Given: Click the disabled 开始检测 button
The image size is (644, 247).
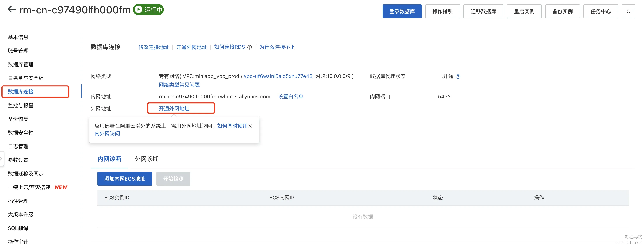Looking at the screenshot, I should (x=173, y=178).
